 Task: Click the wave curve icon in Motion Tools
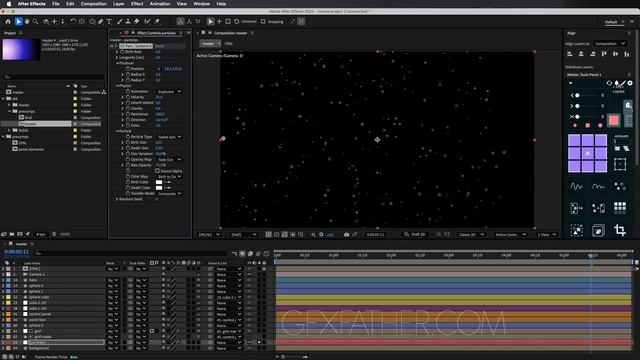point(576,187)
